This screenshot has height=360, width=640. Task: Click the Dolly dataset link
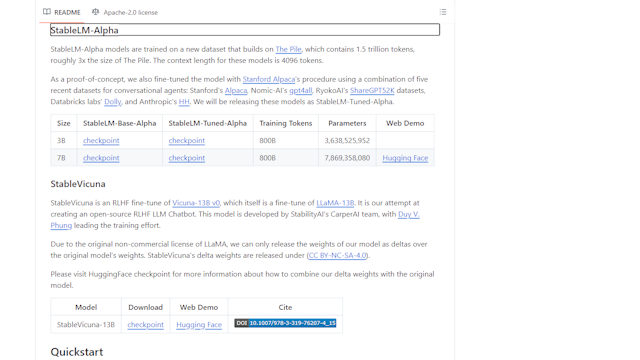pyautogui.click(x=113, y=102)
